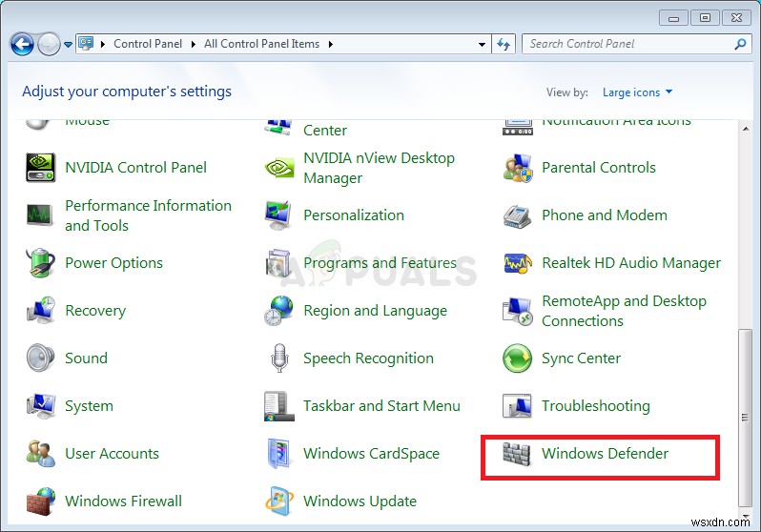761x532 pixels.
Task: Open the 'Troubleshooting' link
Action: (595, 406)
